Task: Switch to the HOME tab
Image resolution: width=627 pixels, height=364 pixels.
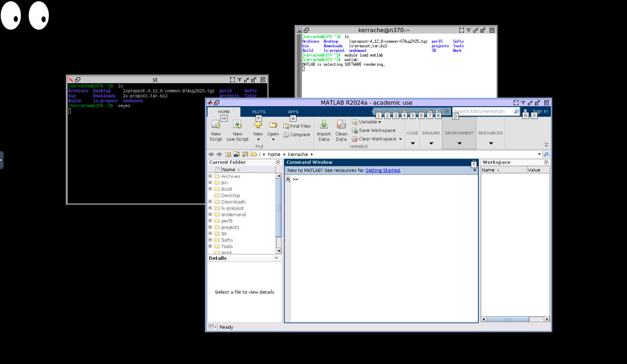Action: 224,112
